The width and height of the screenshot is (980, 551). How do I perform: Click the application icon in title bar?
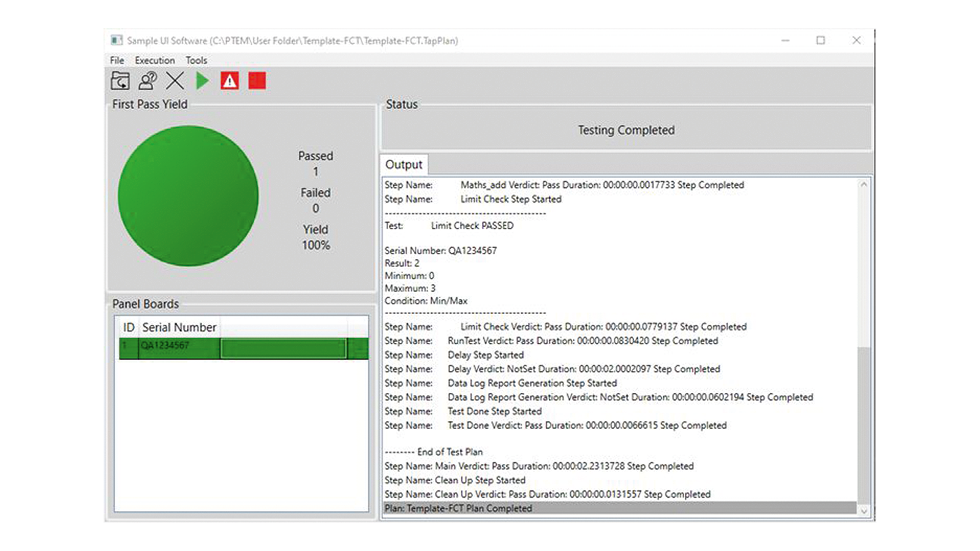[x=116, y=40]
